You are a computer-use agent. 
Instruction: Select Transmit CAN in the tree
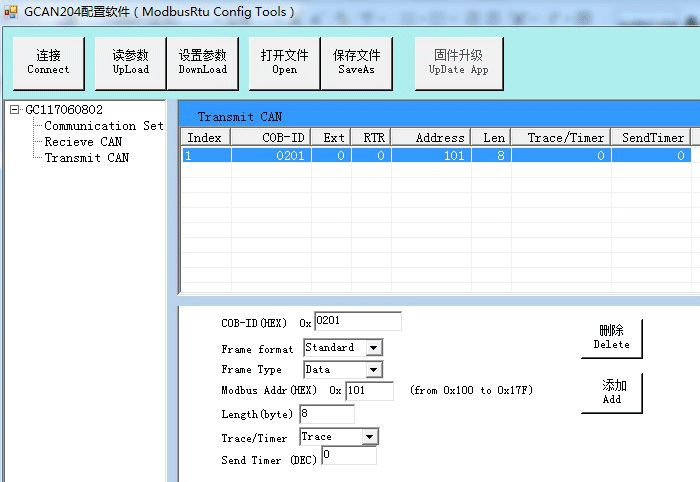[86, 158]
